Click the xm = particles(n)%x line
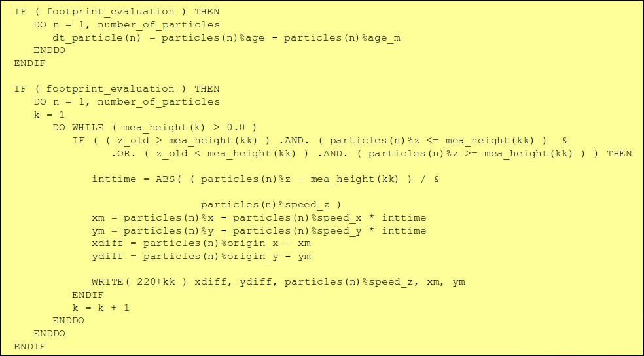 (x=259, y=218)
